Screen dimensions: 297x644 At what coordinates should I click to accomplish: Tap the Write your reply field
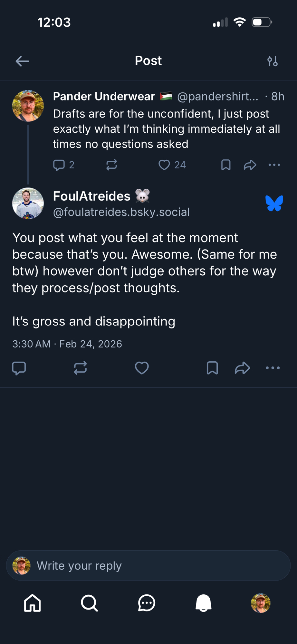click(148, 566)
